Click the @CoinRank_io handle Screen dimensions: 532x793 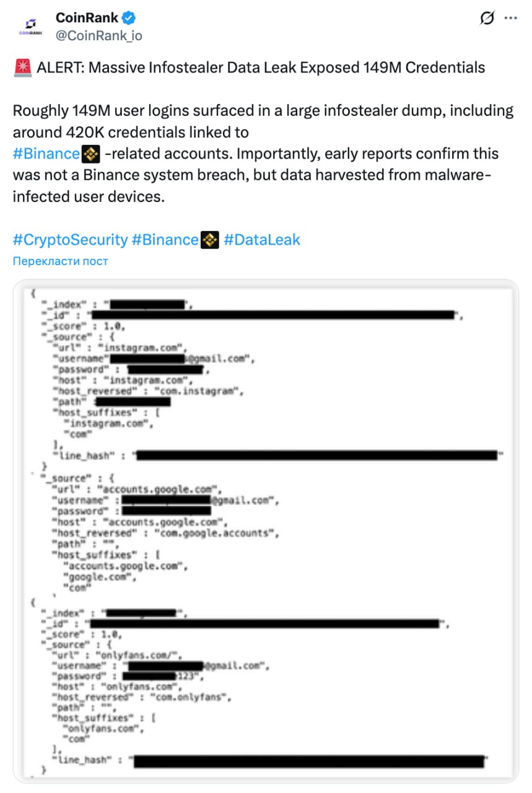99,36
